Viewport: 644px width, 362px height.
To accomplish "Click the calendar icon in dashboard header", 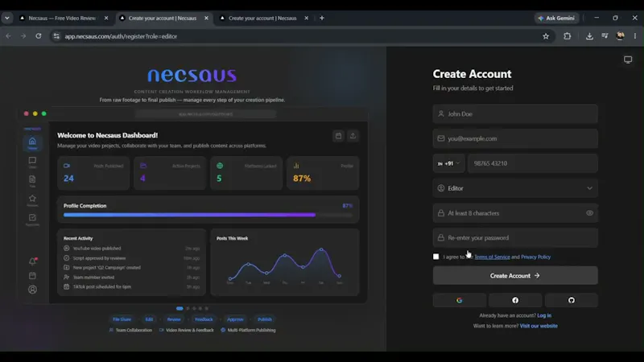I will point(338,136).
